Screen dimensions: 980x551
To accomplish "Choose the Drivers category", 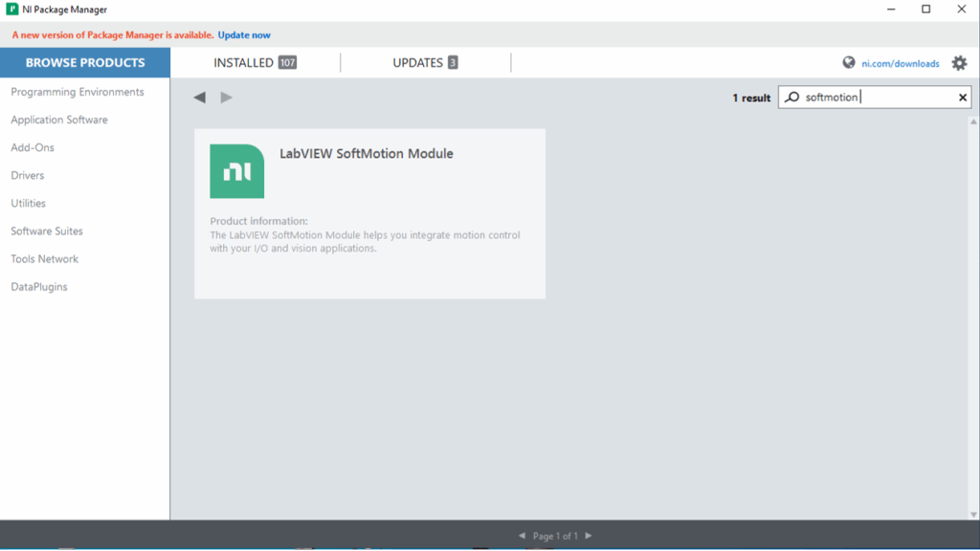I will click(28, 175).
